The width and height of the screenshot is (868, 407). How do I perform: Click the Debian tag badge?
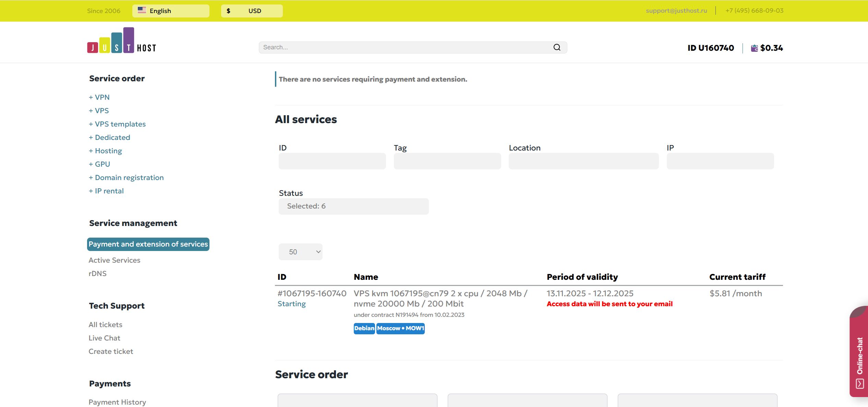coord(364,328)
